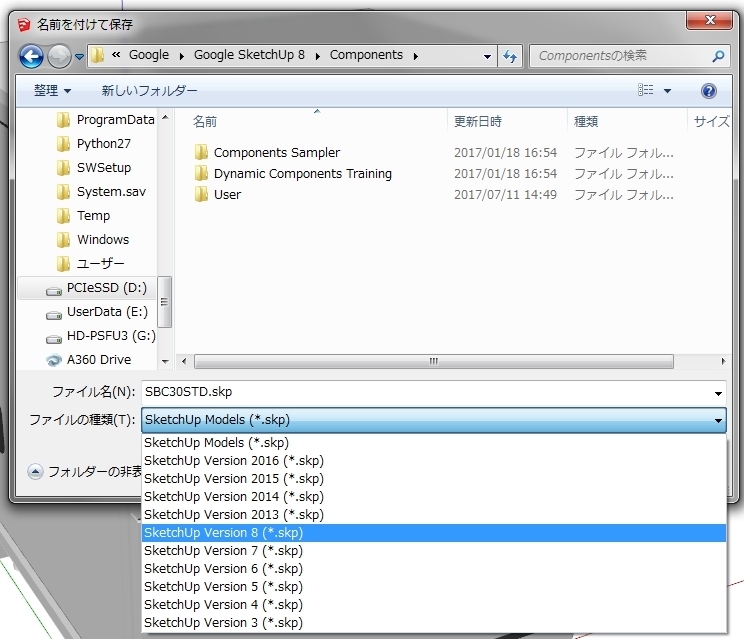The height and width of the screenshot is (639, 744).
Task: Click Components breadcrumb segment
Action: point(366,55)
